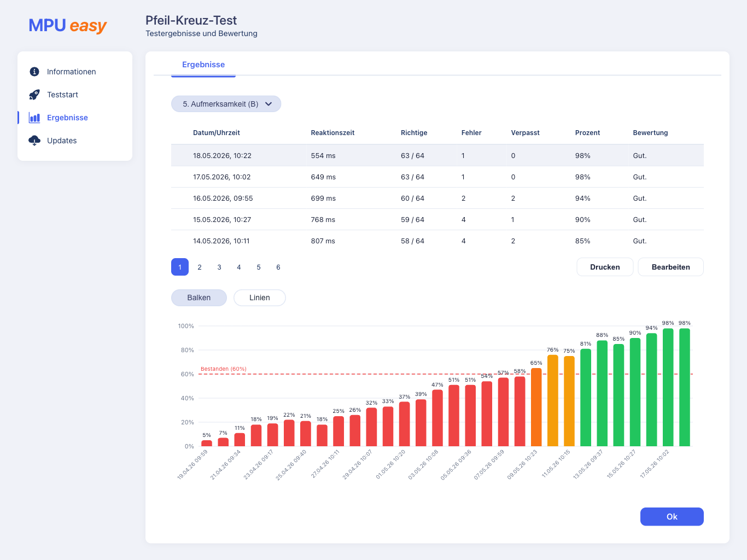
Task: Click the Bearbeiten button
Action: (x=671, y=267)
